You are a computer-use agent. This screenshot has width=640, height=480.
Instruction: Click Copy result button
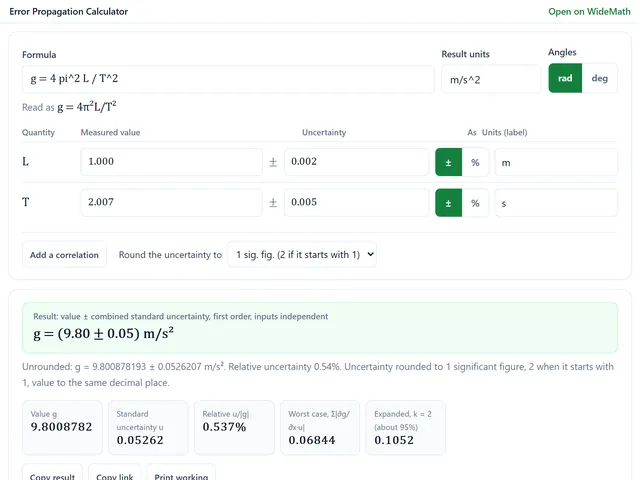(52, 473)
